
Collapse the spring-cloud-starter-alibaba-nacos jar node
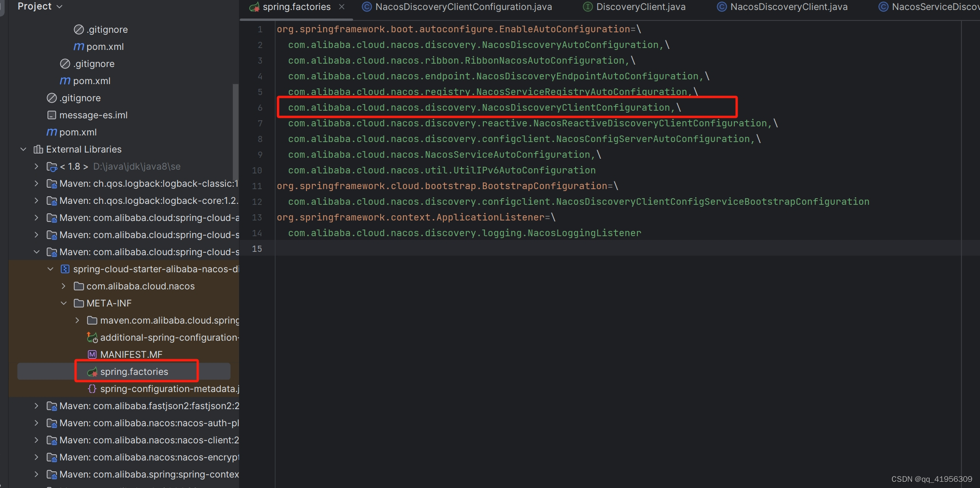coord(50,269)
